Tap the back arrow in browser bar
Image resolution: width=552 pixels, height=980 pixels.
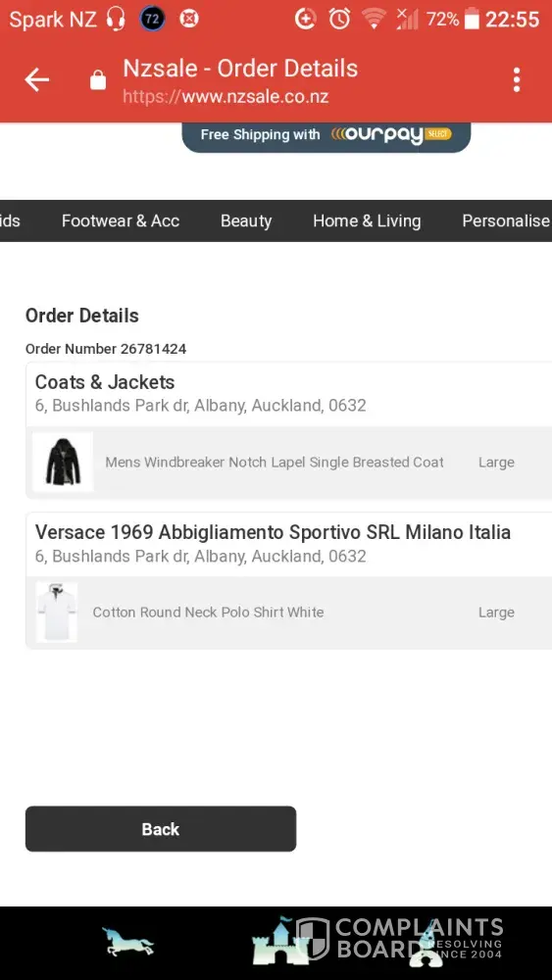36,80
